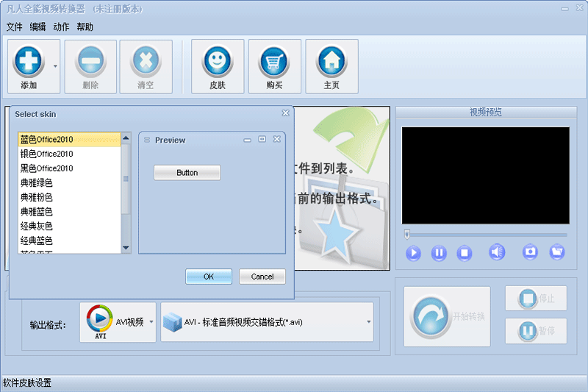Screen dimensions: 588x392
Task: Select the 经典灰色 skin
Action: coord(69,227)
